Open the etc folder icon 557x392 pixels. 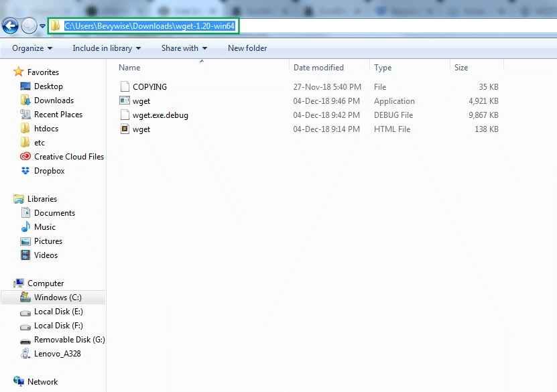[25, 142]
